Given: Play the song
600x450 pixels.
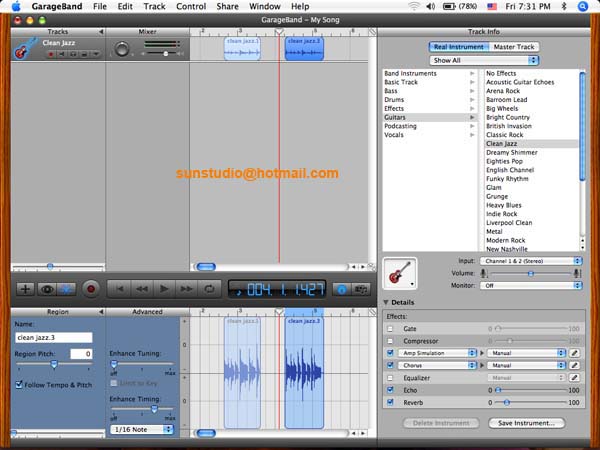Looking at the screenshot, I should [x=164, y=289].
